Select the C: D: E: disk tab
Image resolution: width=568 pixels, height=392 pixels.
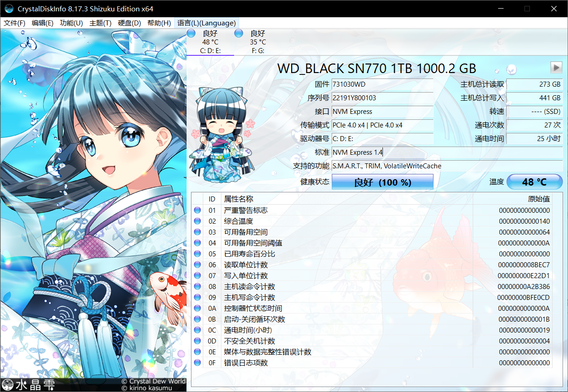click(x=210, y=42)
